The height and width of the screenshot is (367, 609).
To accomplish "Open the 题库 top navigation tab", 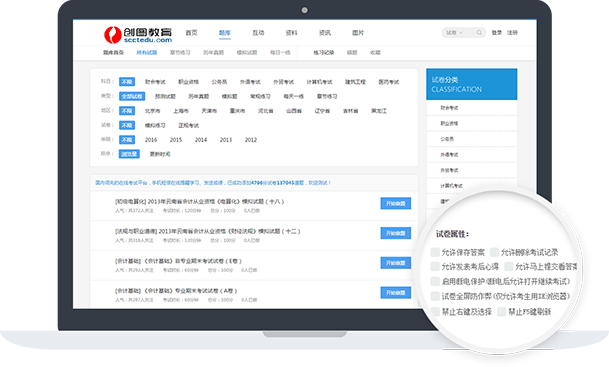I will pos(224,33).
